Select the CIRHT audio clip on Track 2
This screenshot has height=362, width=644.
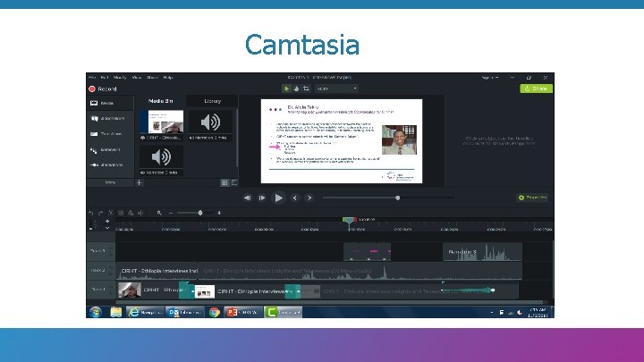click(319, 271)
